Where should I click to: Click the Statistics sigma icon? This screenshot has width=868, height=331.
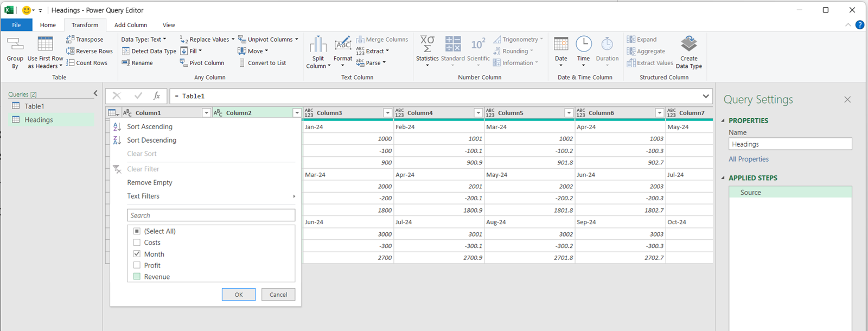[427, 44]
